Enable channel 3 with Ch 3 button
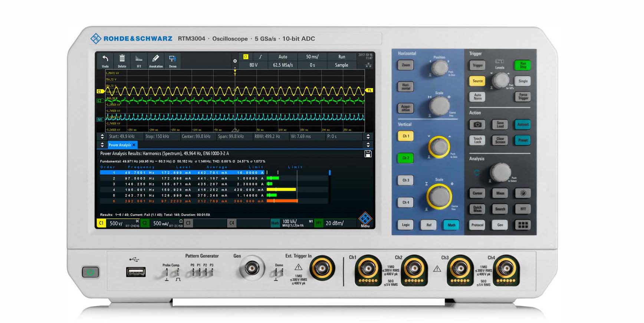Image resolution: width=644 pixels, height=323 pixels. tap(406, 180)
